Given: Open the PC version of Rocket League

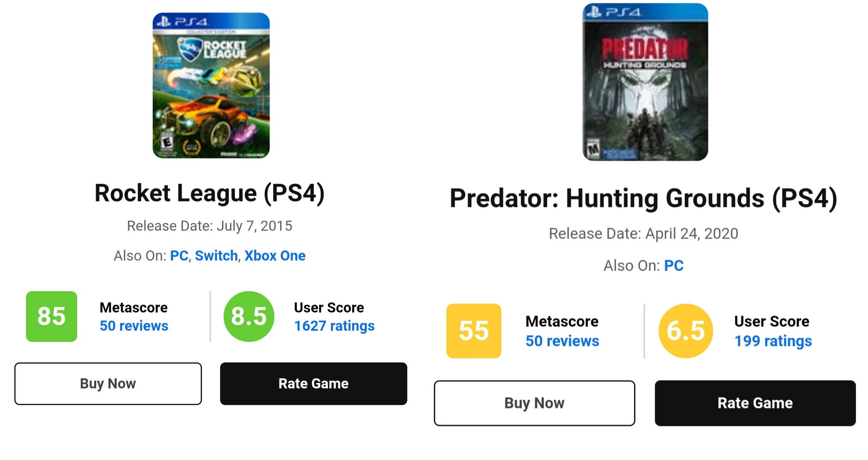Looking at the screenshot, I should coord(179,256).
